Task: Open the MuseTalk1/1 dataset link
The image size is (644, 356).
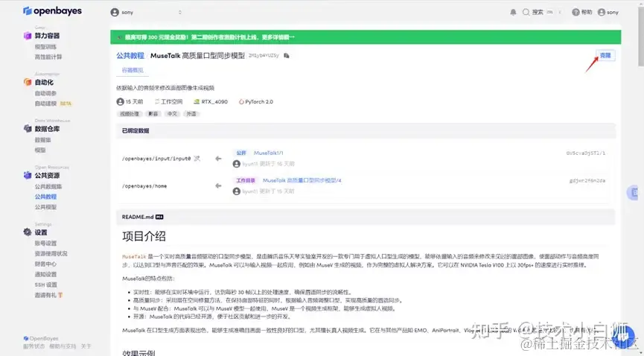Action: pos(268,153)
